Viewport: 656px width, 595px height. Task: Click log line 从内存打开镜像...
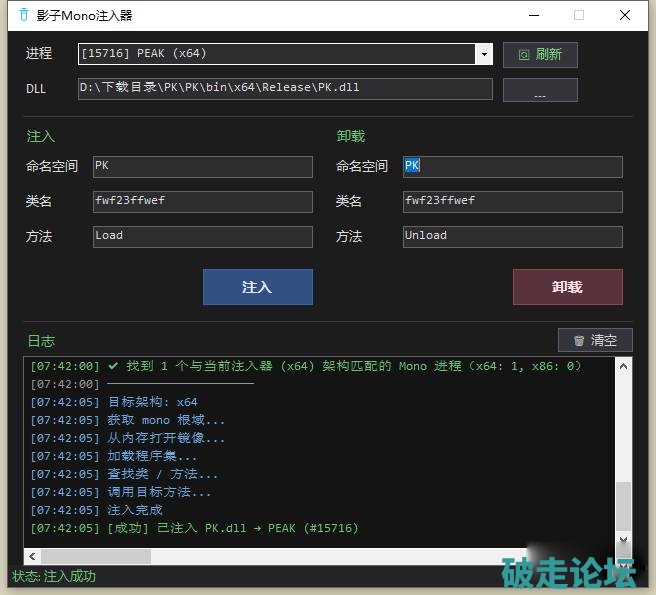pos(127,438)
